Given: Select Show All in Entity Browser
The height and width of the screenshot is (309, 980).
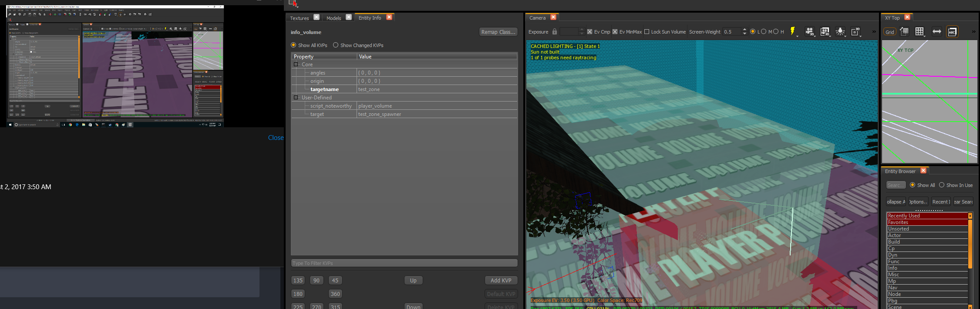Looking at the screenshot, I should (913, 185).
